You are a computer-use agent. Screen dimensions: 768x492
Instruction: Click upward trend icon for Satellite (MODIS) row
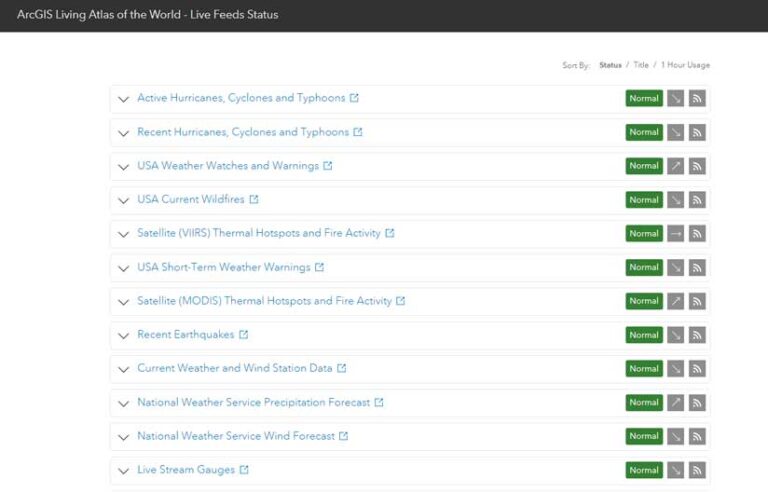click(675, 301)
